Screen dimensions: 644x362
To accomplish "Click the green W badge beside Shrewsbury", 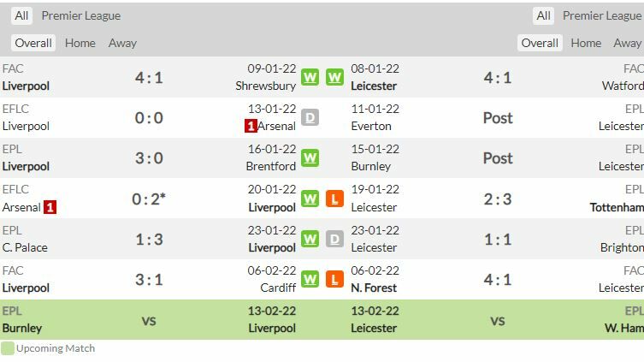I will 310,78.
